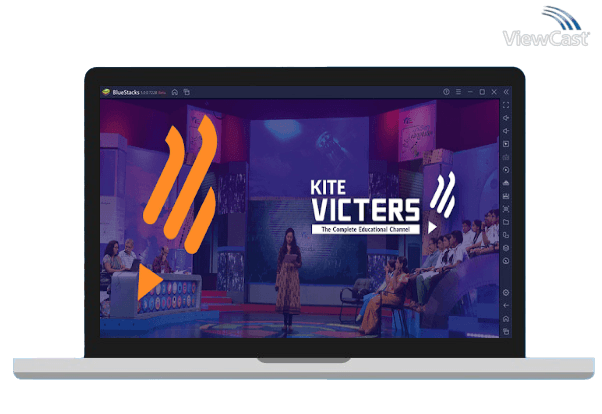The height and width of the screenshot is (414, 602).
Task: Click the circular clock-like sidebar icon
Action: [x=506, y=261]
